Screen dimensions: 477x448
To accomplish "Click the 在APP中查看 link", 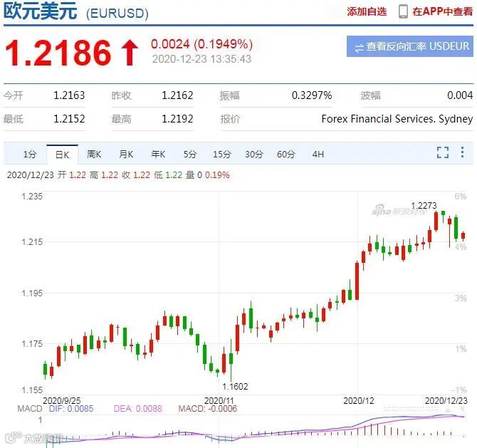I will coord(443,11).
